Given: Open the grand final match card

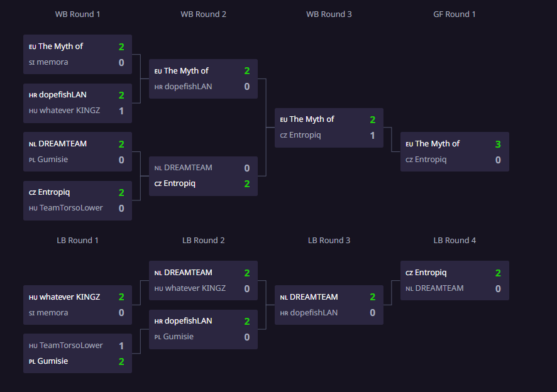Looking at the screenshot, I should click(x=455, y=151).
